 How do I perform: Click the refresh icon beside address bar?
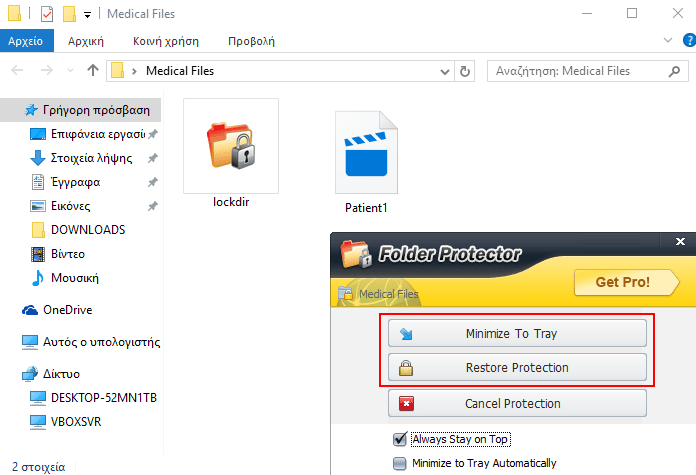coord(465,71)
